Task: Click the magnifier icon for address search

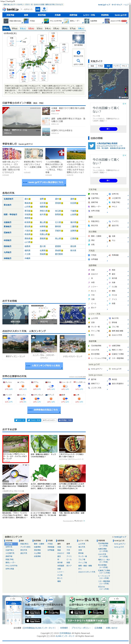Action: coord(78,61)
